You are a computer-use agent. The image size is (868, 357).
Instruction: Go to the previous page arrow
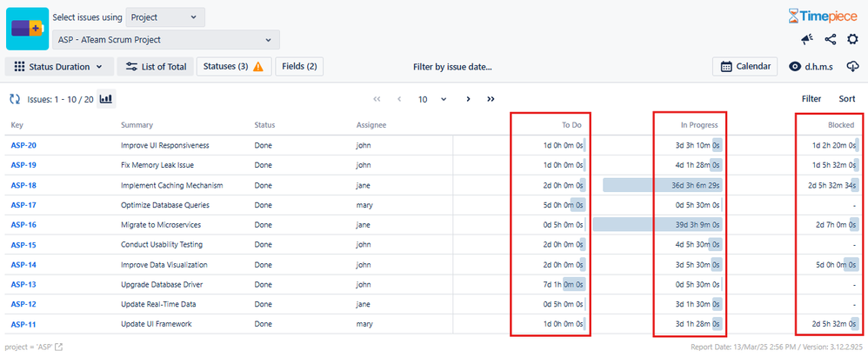pyautogui.click(x=399, y=99)
